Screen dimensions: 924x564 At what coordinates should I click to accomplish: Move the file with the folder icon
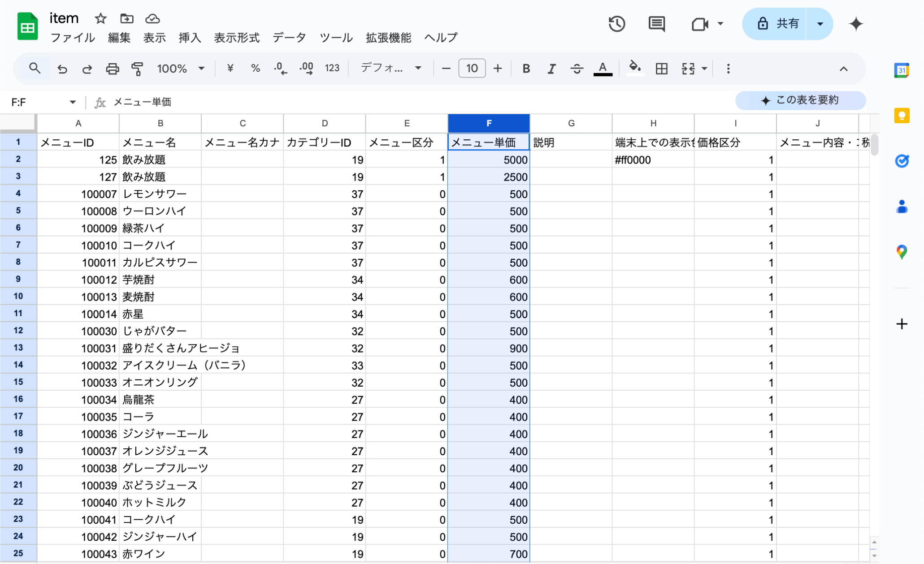(x=127, y=18)
